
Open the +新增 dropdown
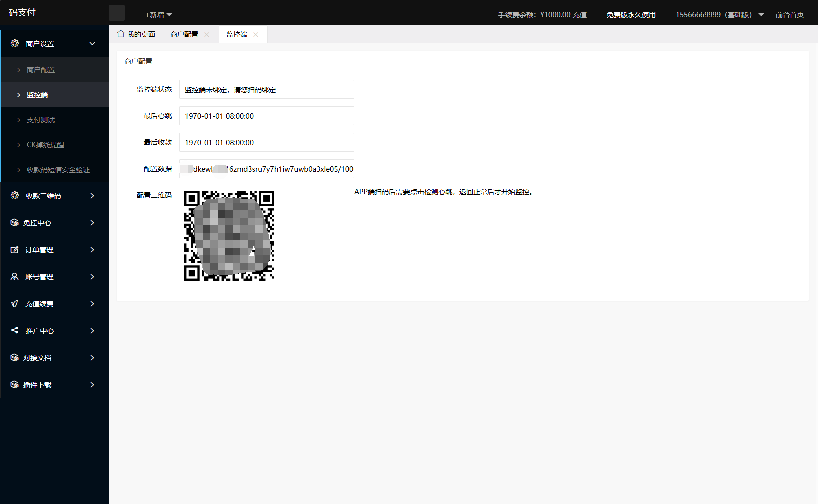pos(158,15)
